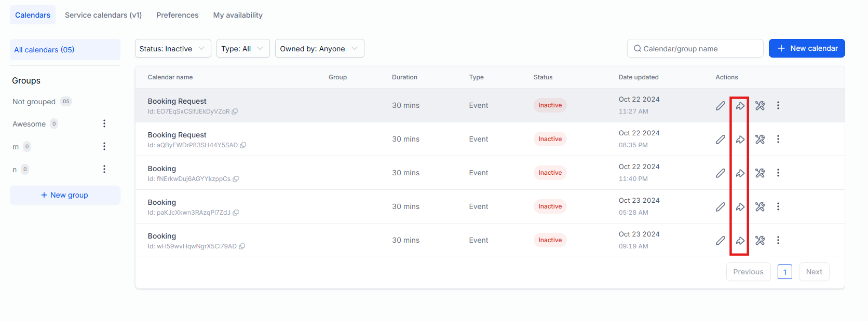Screen dimensions: 868x321
Task: Share the calendar updated Oct 22 08:35 PM
Action: [x=740, y=139]
